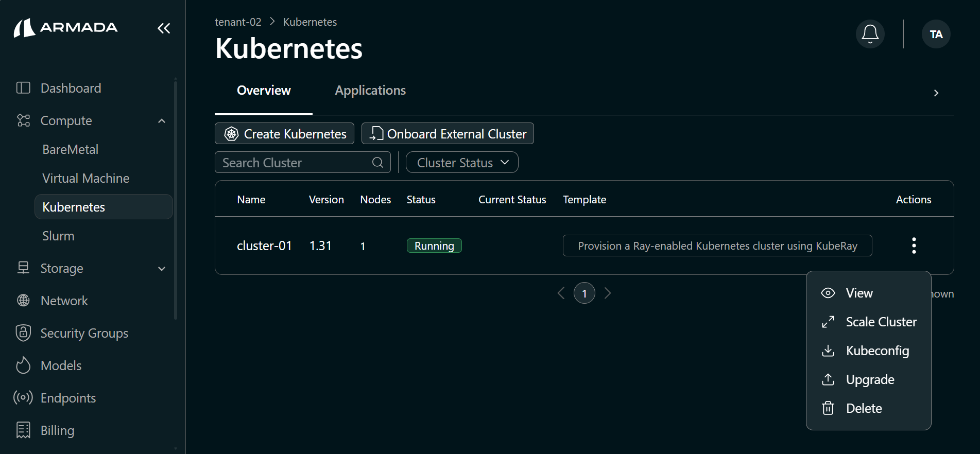Open Slurm in sidebar
980x454 pixels.
click(58, 236)
